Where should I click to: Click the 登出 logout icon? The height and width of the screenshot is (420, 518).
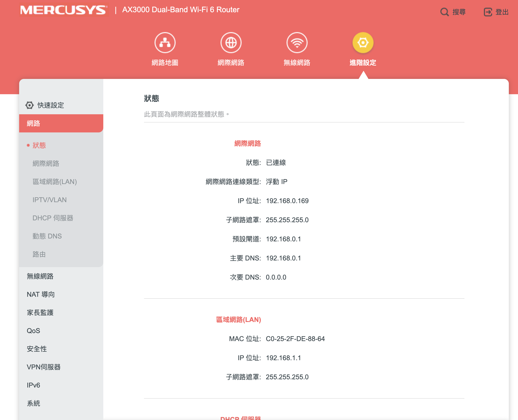pyautogui.click(x=488, y=12)
